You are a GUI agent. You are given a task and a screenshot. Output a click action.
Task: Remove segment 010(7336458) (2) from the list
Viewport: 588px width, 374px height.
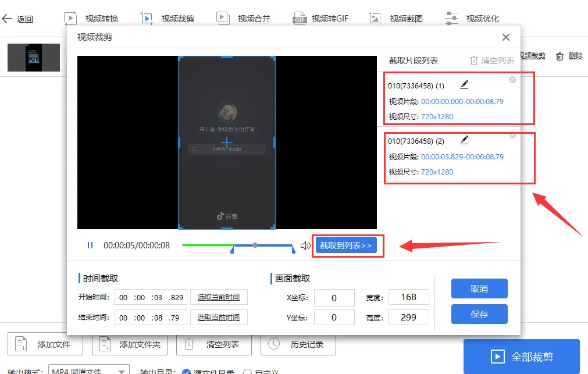click(512, 135)
